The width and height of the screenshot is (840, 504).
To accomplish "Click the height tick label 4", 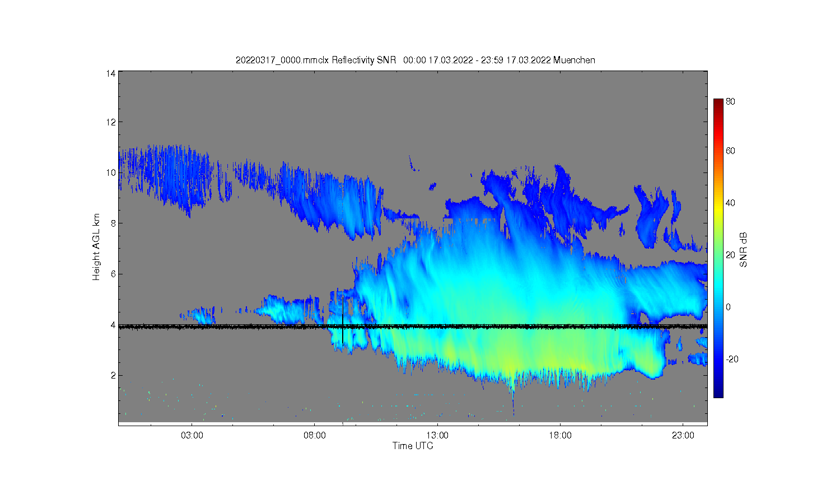I will (x=113, y=325).
